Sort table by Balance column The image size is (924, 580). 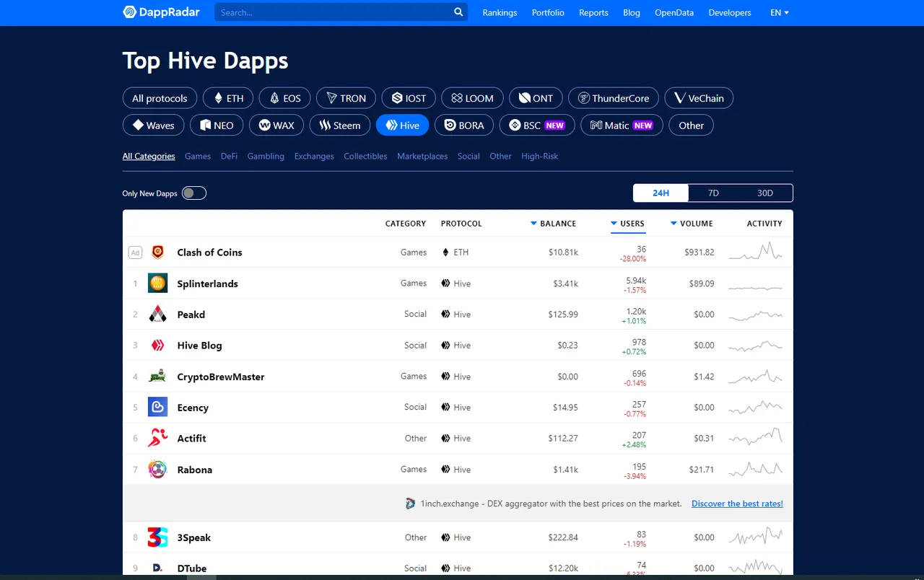554,224
